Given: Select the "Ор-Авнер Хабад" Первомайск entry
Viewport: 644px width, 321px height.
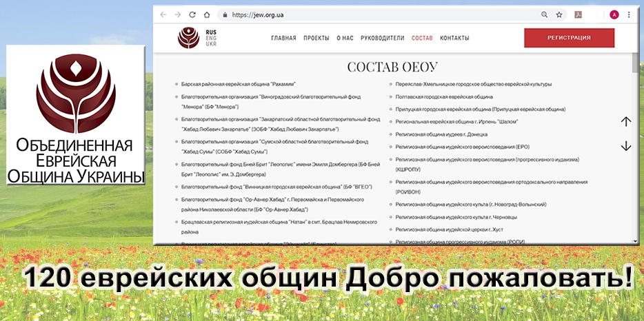Looking at the screenshot, I should coord(273,205).
